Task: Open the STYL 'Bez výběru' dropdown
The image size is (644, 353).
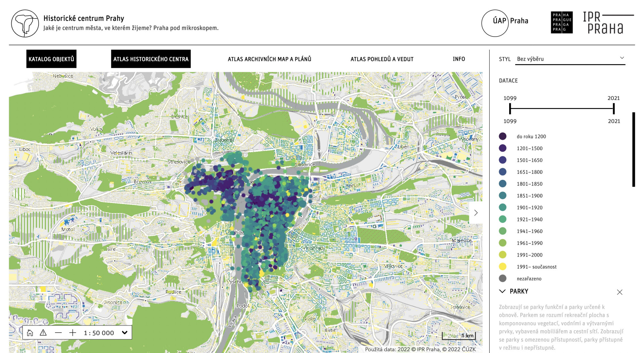Action: pyautogui.click(x=570, y=59)
